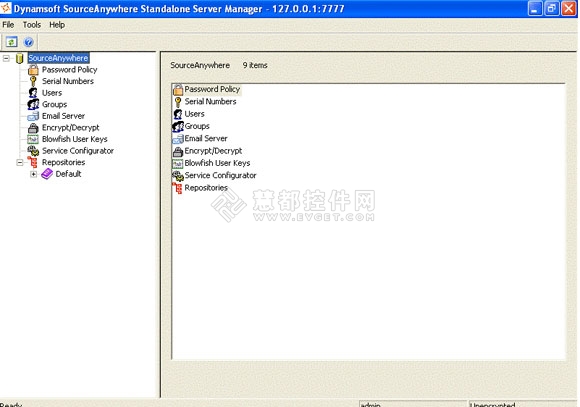Click the Groups icon in the tree
Screen dimensions: 580x407
tap(33, 104)
